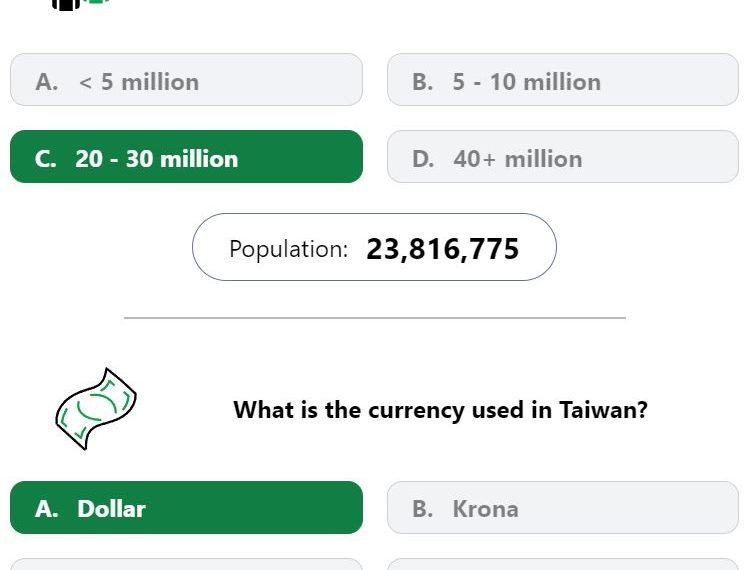Click the green banknote currency icon
Image resolution: width=751 pixels, height=570 pixels.
(96, 409)
